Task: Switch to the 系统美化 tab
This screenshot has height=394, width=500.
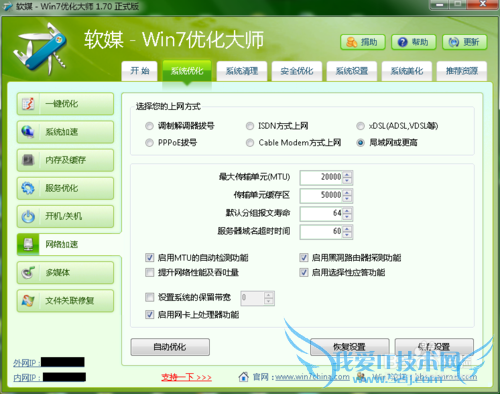Action: [407, 71]
